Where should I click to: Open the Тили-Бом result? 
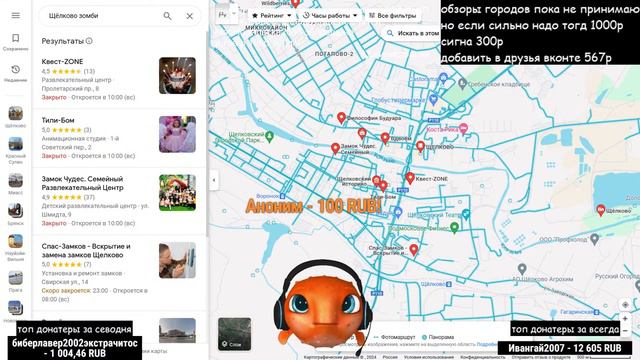point(119,138)
